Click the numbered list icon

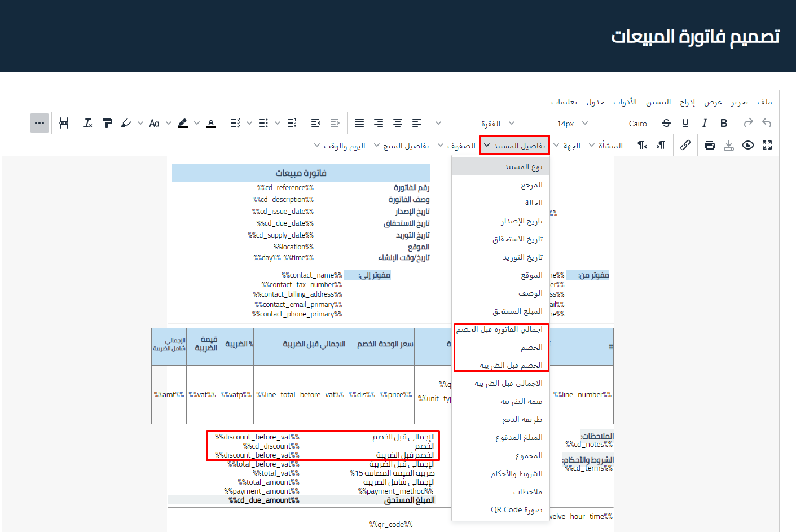[x=292, y=123]
